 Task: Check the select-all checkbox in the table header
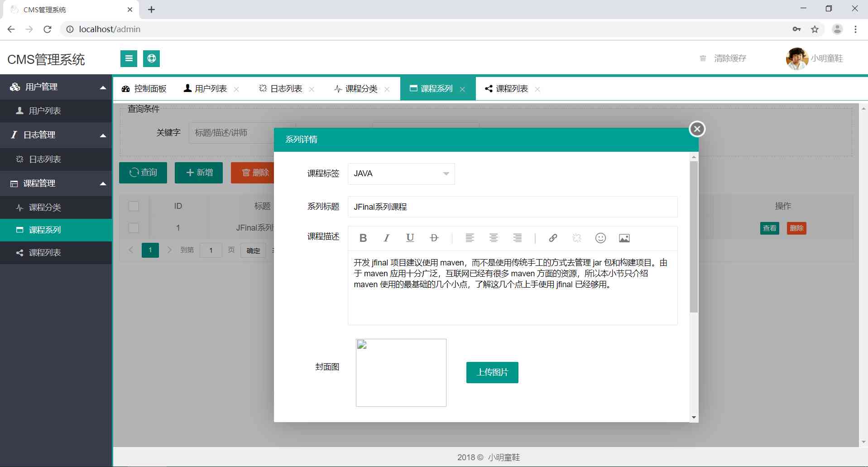tap(134, 206)
